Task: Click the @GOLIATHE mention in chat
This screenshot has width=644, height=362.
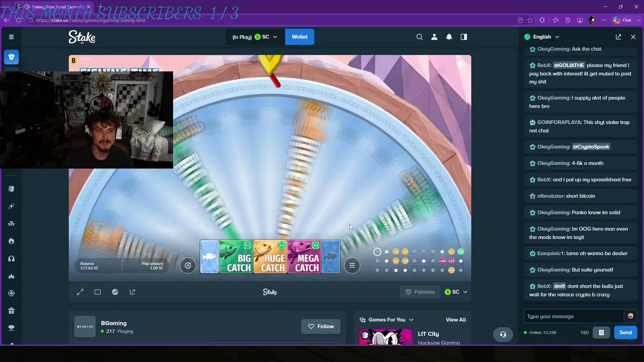Action: 569,65
